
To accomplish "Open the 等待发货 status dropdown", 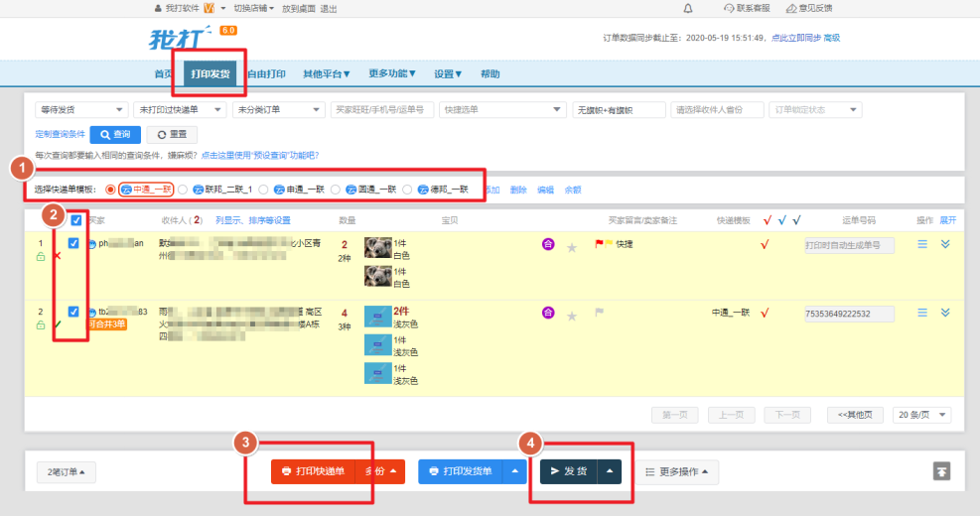I will tap(81, 110).
